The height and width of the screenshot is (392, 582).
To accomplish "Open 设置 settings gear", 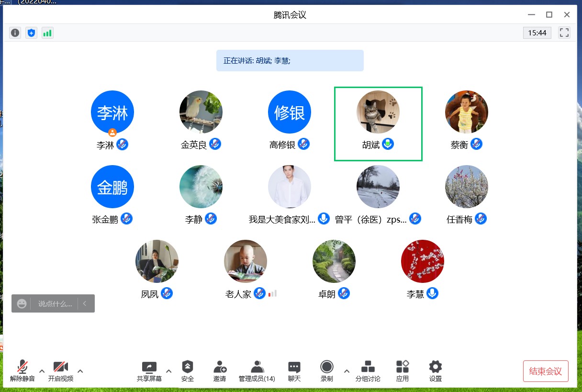I will click(436, 371).
